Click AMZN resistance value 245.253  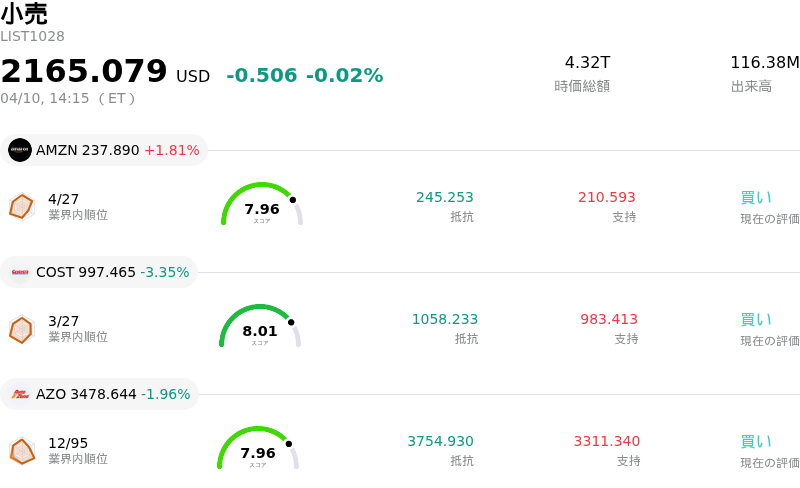coord(445,197)
